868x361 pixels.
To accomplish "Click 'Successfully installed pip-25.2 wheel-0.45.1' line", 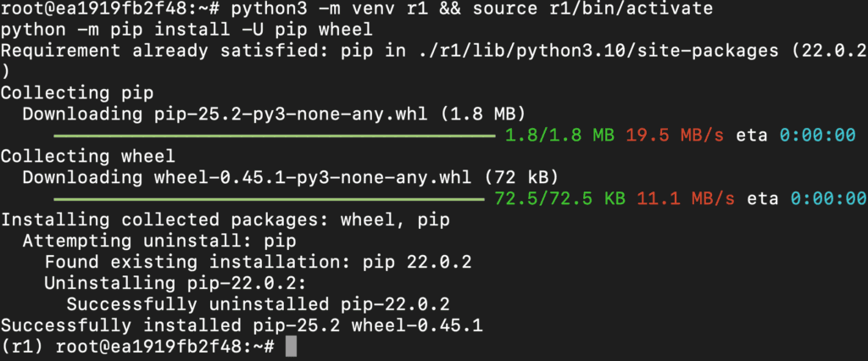I will [242, 325].
